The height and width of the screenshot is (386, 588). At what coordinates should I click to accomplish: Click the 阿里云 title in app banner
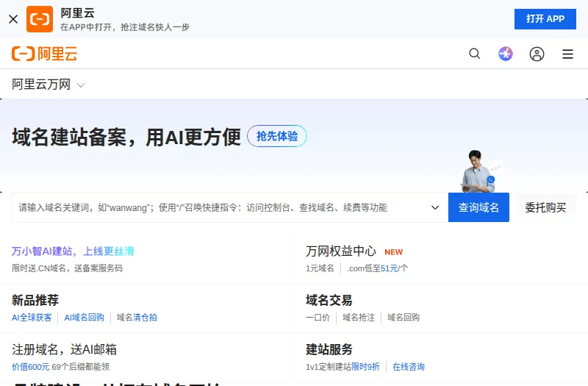tap(78, 13)
